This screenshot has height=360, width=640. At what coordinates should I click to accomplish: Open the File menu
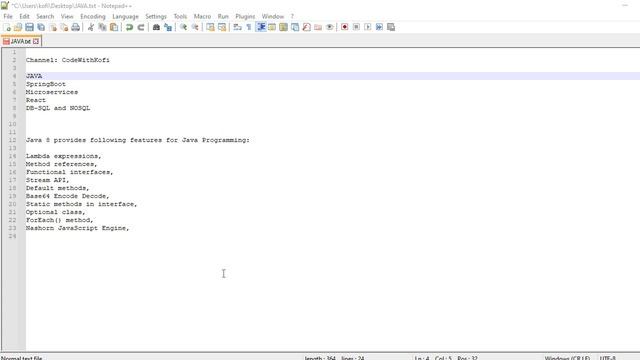pyautogui.click(x=8, y=16)
